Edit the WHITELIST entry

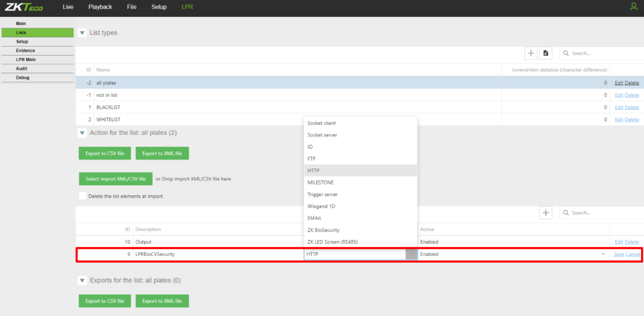click(x=619, y=120)
